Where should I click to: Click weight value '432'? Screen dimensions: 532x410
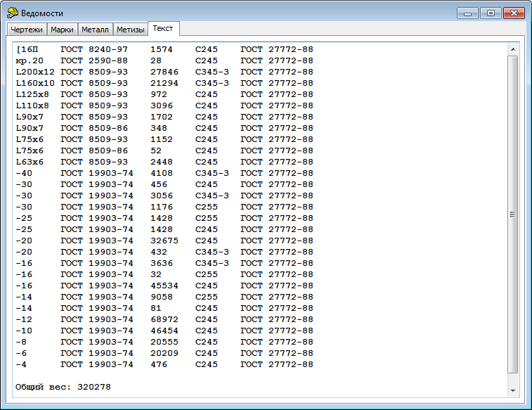pyautogui.click(x=159, y=252)
